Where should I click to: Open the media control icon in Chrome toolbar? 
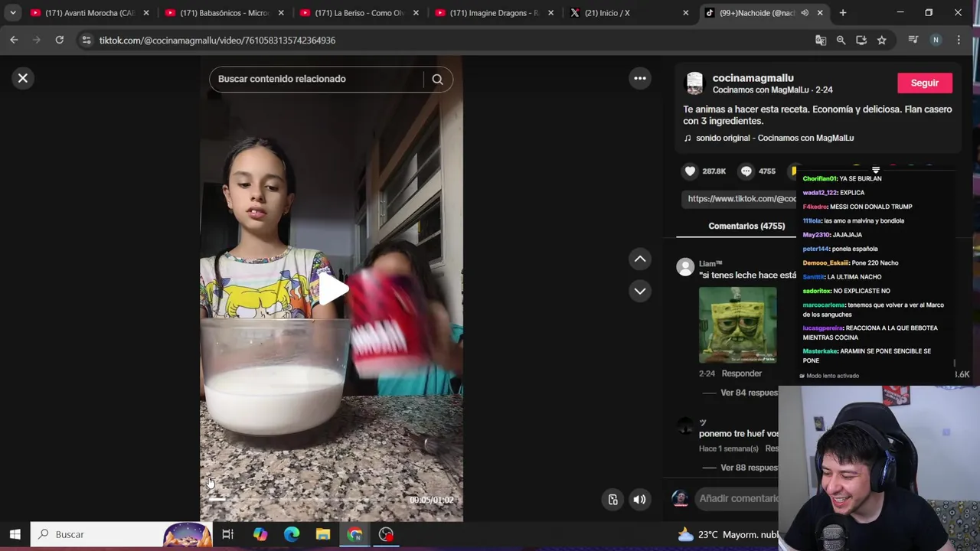click(913, 40)
